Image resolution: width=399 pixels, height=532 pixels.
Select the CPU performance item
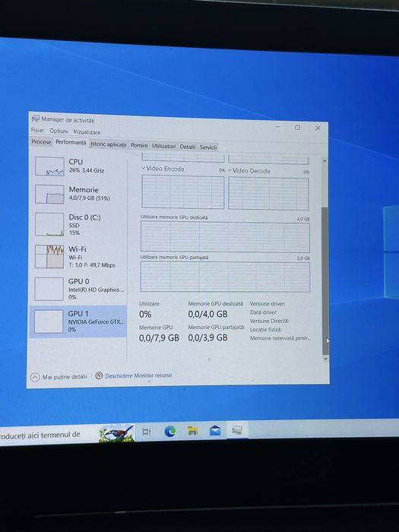[x=79, y=166]
